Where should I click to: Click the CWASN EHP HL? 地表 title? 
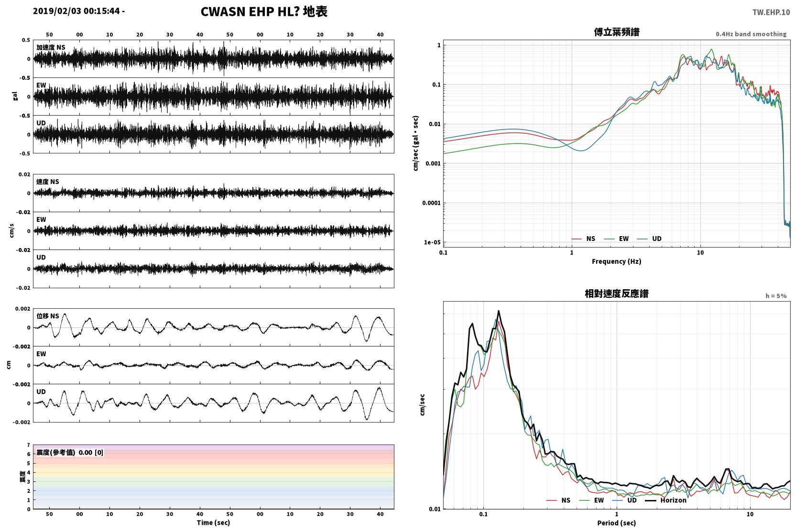(264, 11)
